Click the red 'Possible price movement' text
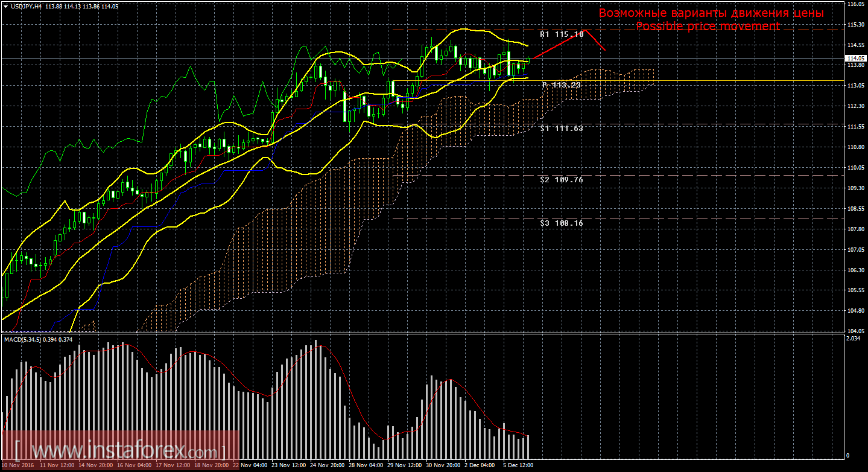The image size is (868, 472). click(707, 27)
